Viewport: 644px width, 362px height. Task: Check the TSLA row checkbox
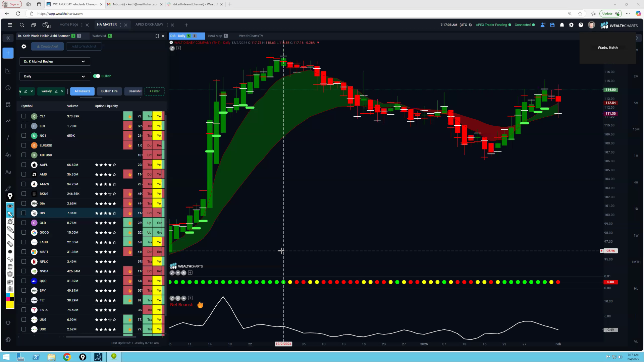(23, 310)
